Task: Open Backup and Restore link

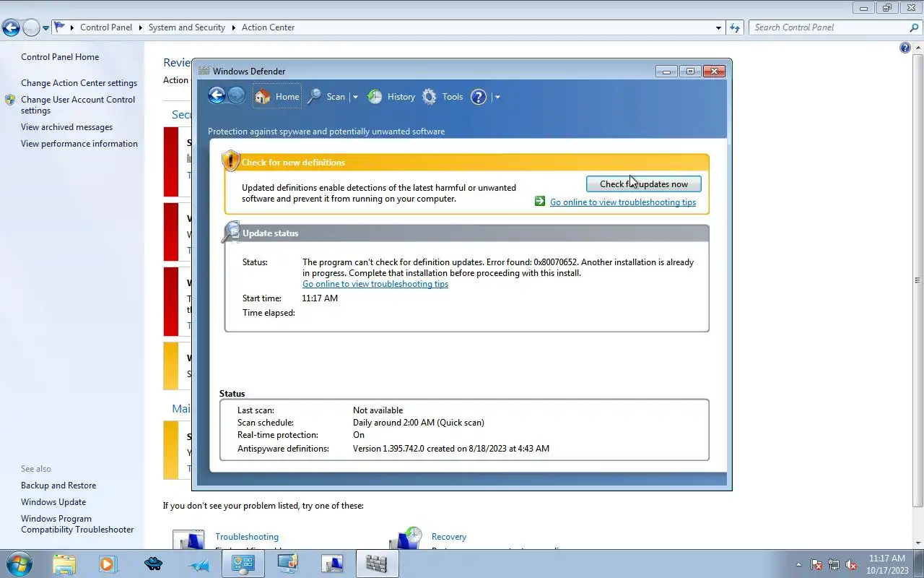Action: [58, 486]
